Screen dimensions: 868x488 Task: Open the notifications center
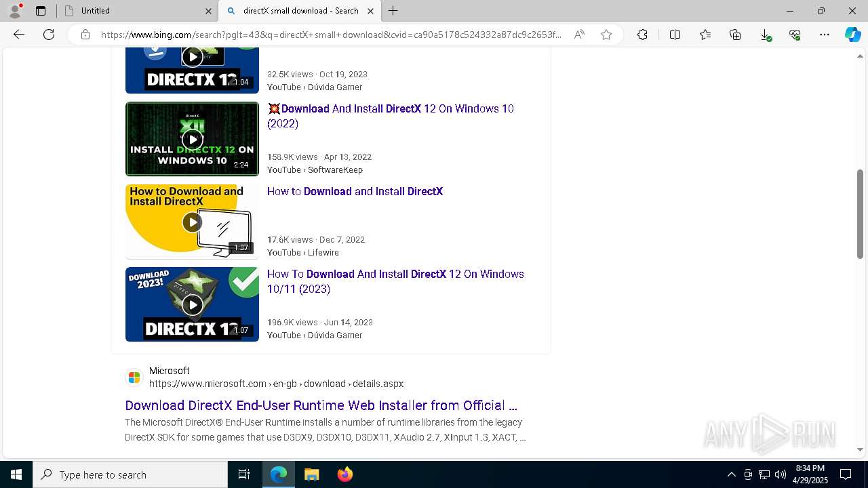(x=846, y=474)
